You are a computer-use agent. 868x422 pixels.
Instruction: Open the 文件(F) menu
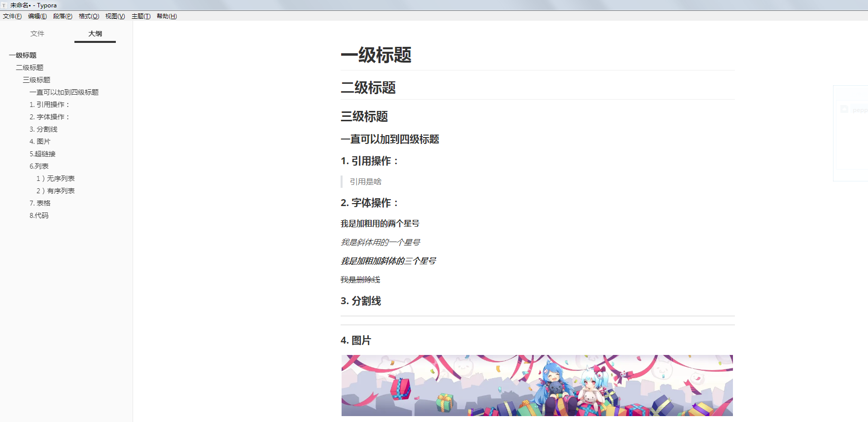pyautogui.click(x=12, y=16)
